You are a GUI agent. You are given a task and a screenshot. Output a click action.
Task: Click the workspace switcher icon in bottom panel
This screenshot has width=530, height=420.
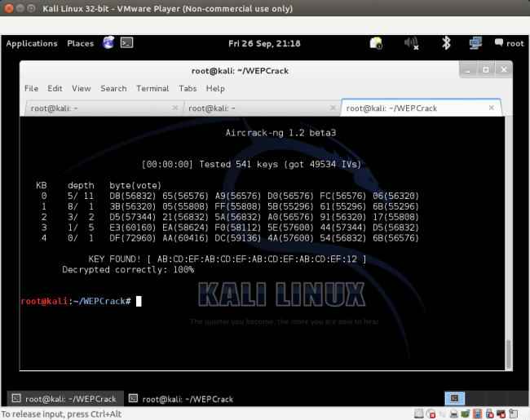(455, 399)
